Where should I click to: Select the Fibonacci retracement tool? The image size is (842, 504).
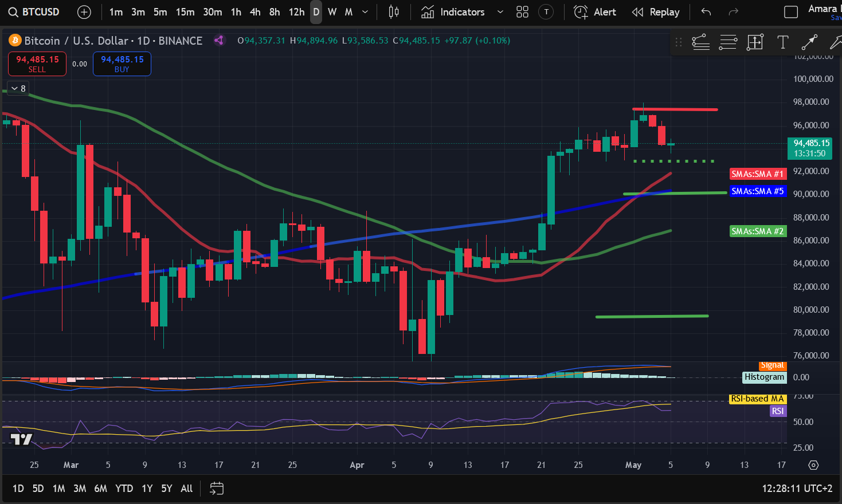[700, 42]
